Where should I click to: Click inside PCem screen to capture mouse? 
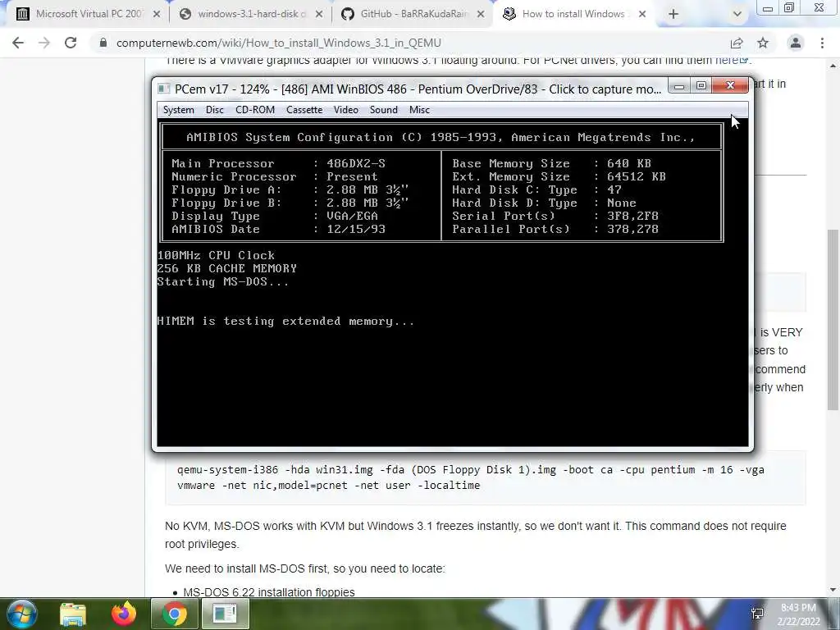[453, 284]
